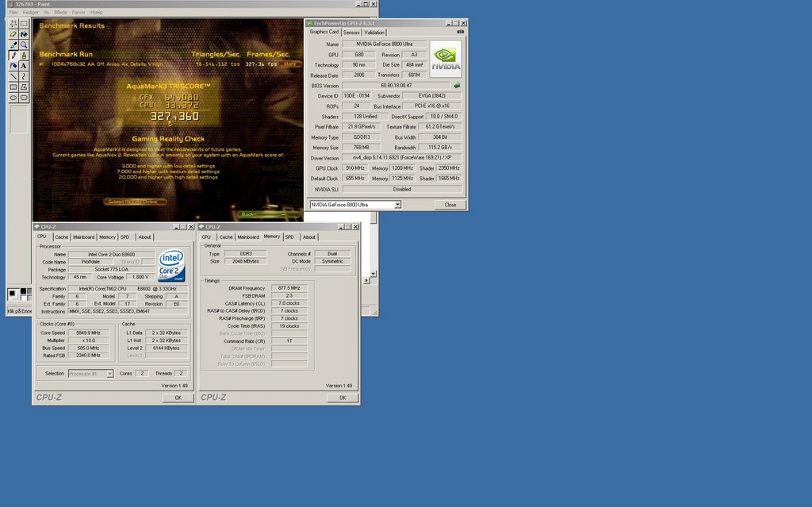Click OK in the left CPU-Z window
This screenshot has height=508, width=812.
178,398
